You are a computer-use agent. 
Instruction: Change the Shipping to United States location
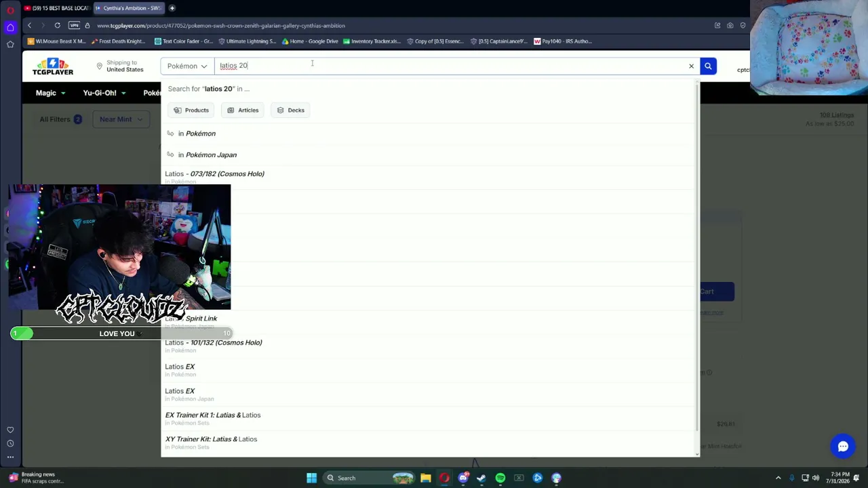(x=119, y=66)
